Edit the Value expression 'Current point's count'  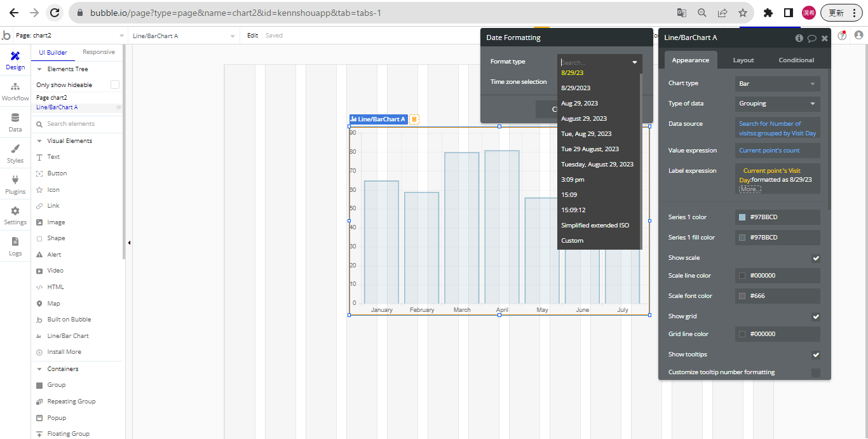coord(777,151)
